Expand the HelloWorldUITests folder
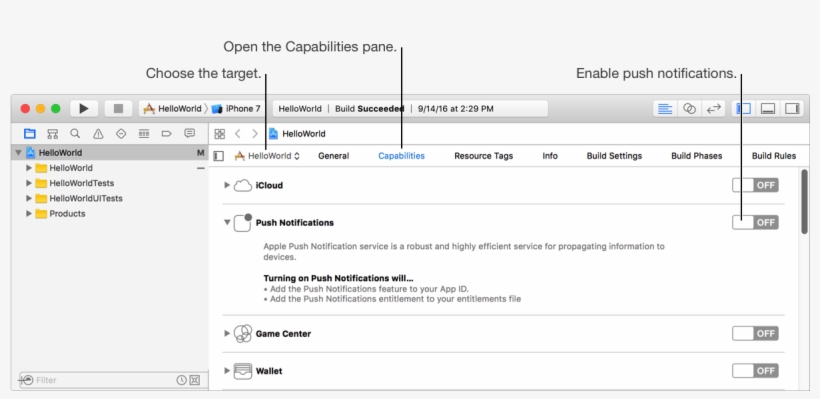The image size is (820, 399). point(29,198)
